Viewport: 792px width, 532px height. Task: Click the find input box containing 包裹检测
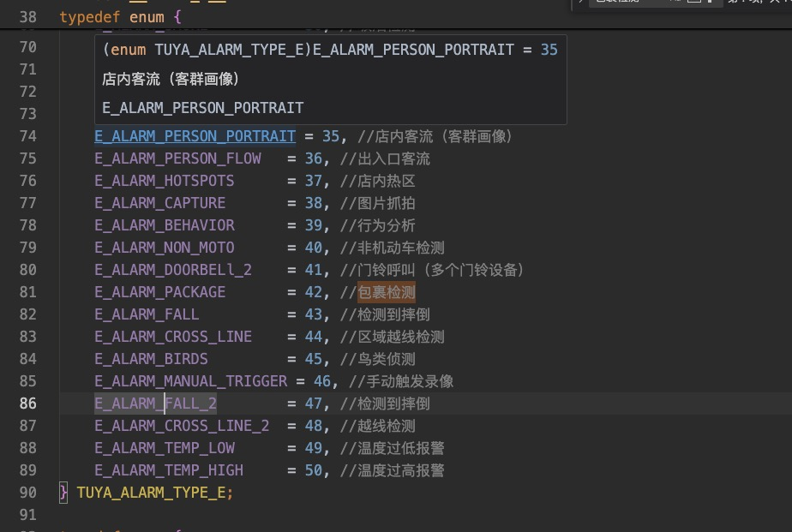[x=626, y=3]
